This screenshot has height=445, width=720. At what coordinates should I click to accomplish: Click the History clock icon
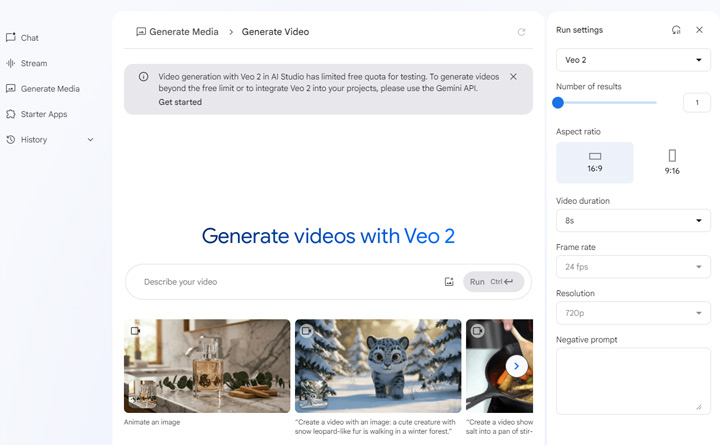tap(11, 140)
